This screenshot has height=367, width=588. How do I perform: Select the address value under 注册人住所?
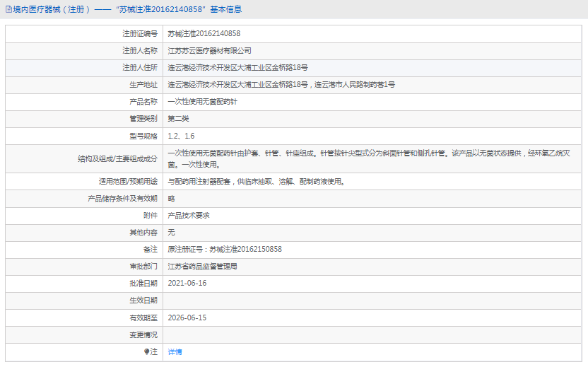pos(237,68)
